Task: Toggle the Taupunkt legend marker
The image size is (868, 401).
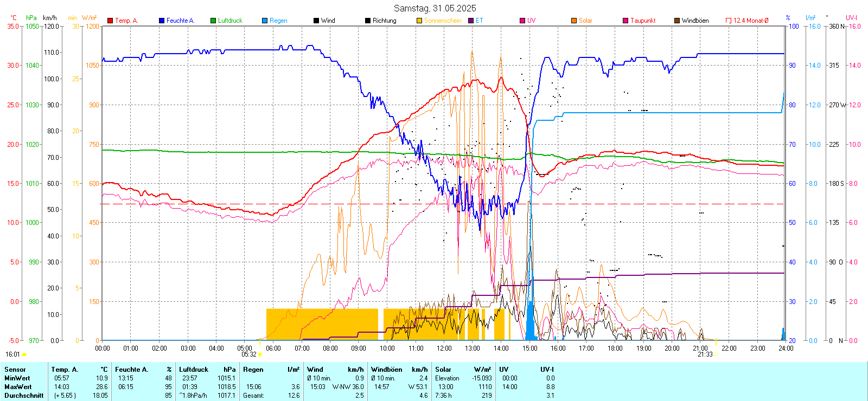Action: point(626,21)
